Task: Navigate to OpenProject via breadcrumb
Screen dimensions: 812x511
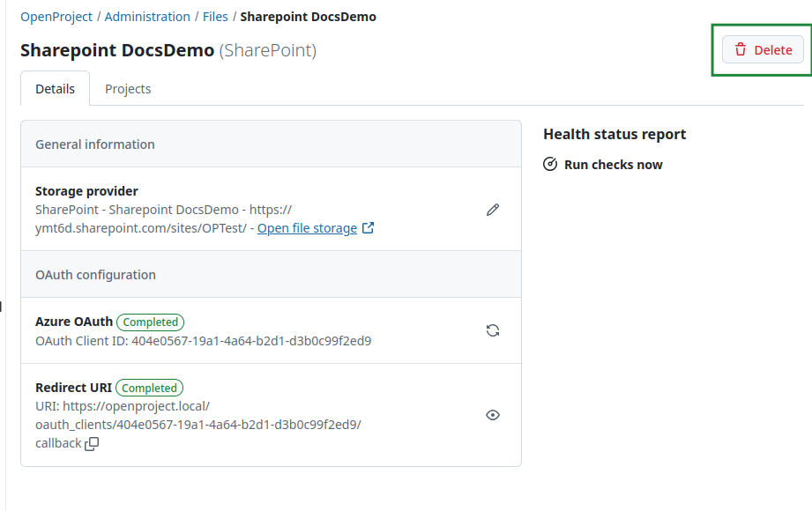Action: (56, 16)
